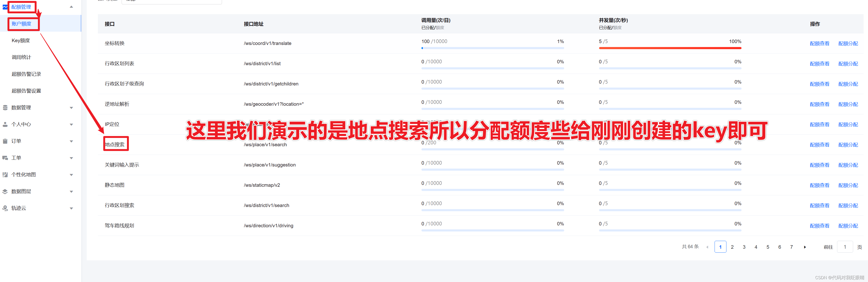Click the /ws/place/v1/search address
Image resolution: width=868 pixels, height=282 pixels.
pyautogui.click(x=265, y=145)
